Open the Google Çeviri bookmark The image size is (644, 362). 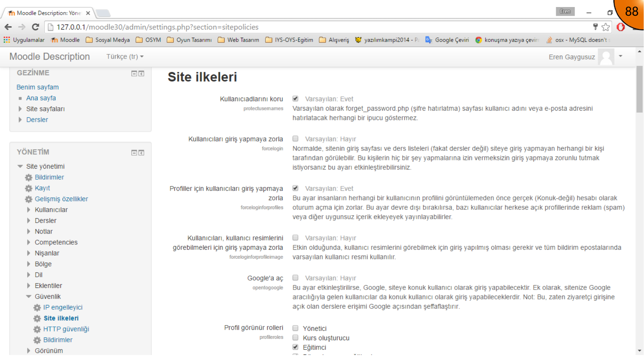[x=447, y=40]
